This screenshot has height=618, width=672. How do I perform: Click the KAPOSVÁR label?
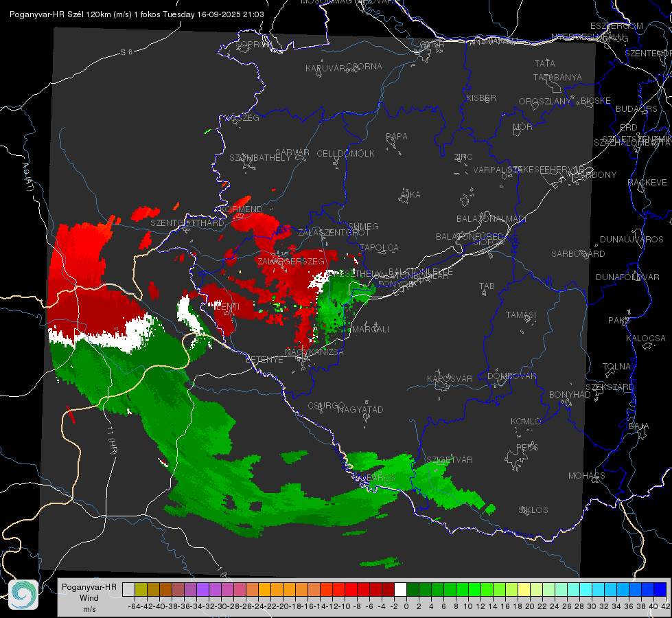pos(450,378)
